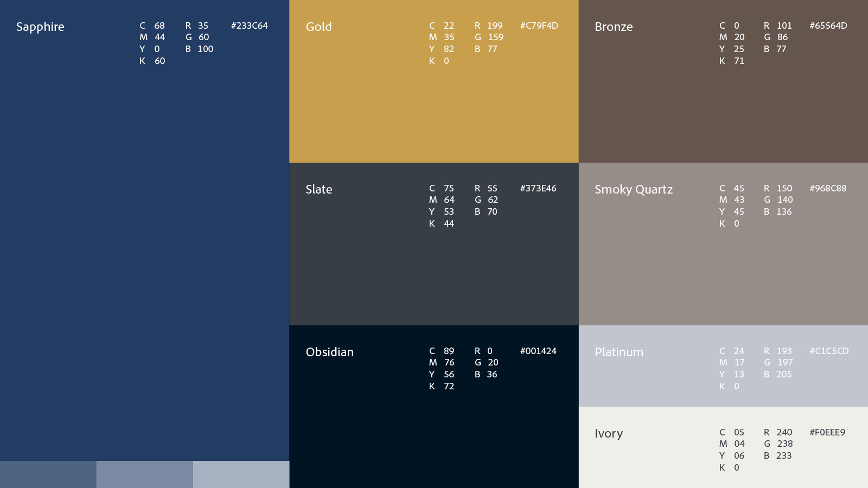Select the Gold hex code #C79F4D
The width and height of the screenshot is (868, 488).
coord(539,25)
